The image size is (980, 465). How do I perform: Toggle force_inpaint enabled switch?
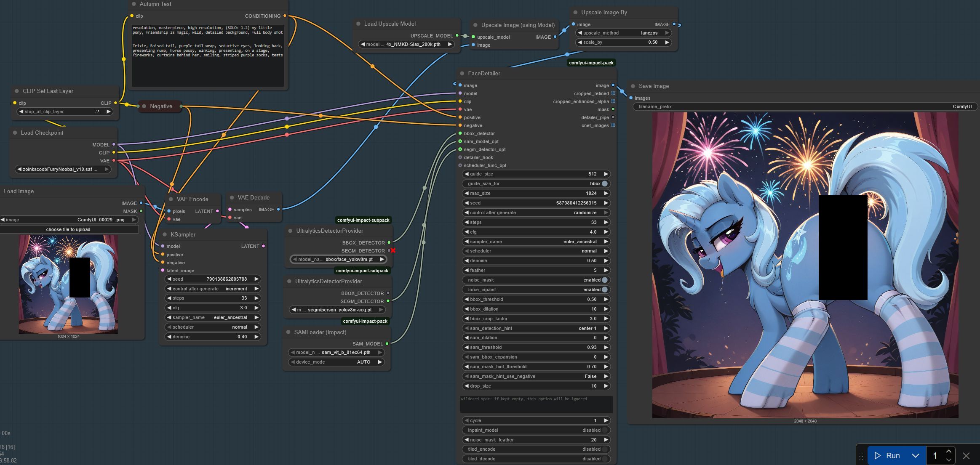click(605, 290)
